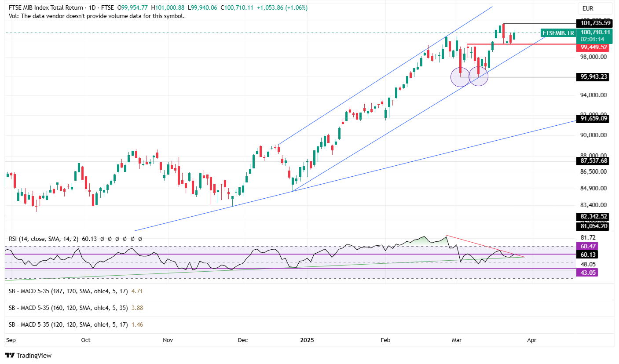Screen dimensions: 619x364
Task: Click the 82,342.52 price line label
Action: pyautogui.click(x=593, y=217)
